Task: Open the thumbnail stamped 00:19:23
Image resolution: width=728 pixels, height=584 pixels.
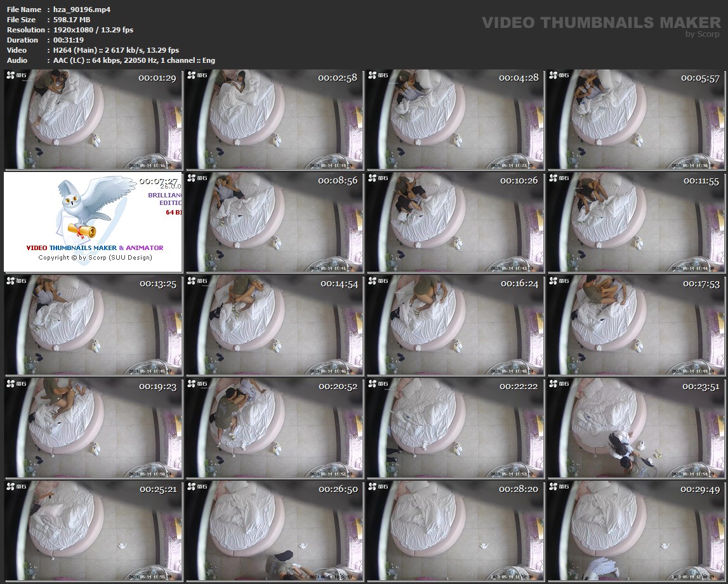Action: [x=93, y=428]
